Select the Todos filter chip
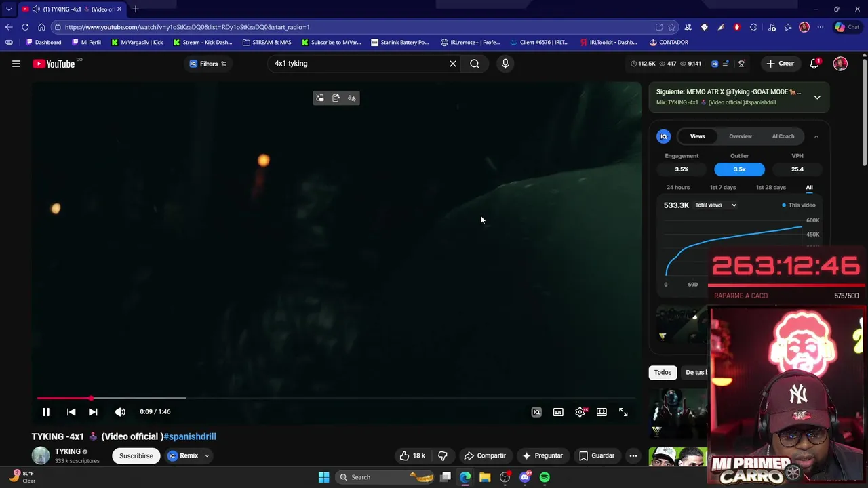This screenshot has height=488, width=868. (663, 372)
